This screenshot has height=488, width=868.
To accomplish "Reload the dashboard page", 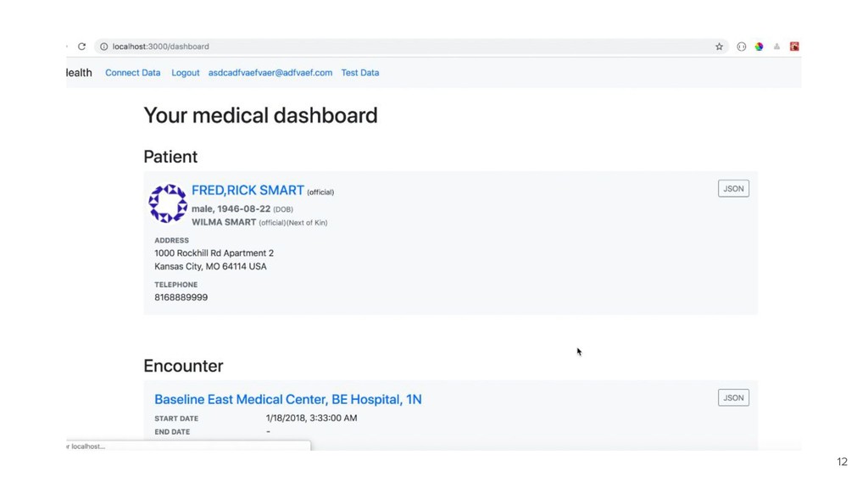I will tap(82, 47).
